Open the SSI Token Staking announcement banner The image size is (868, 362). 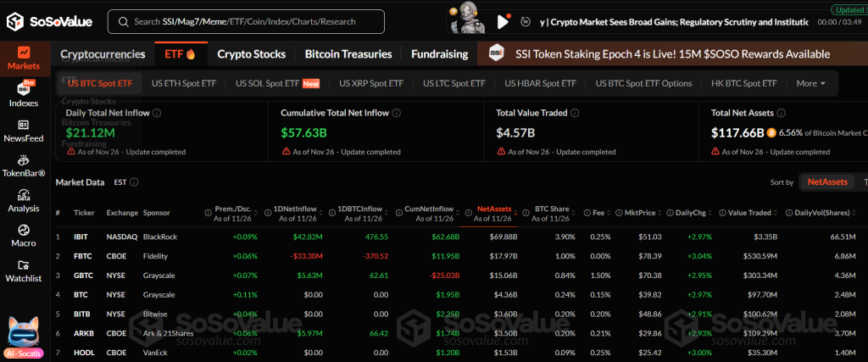(x=671, y=53)
